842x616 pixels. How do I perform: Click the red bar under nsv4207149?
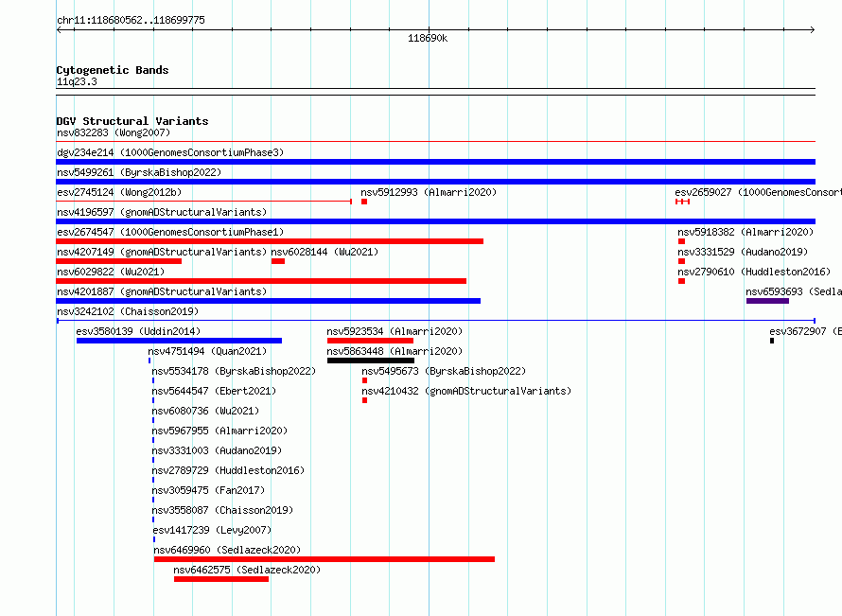(x=118, y=261)
